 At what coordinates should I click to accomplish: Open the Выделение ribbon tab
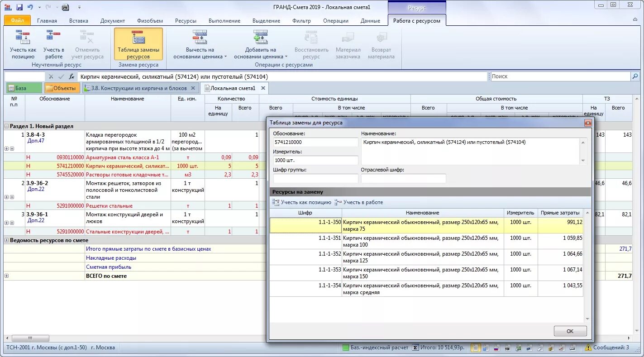[x=266, y=21]
